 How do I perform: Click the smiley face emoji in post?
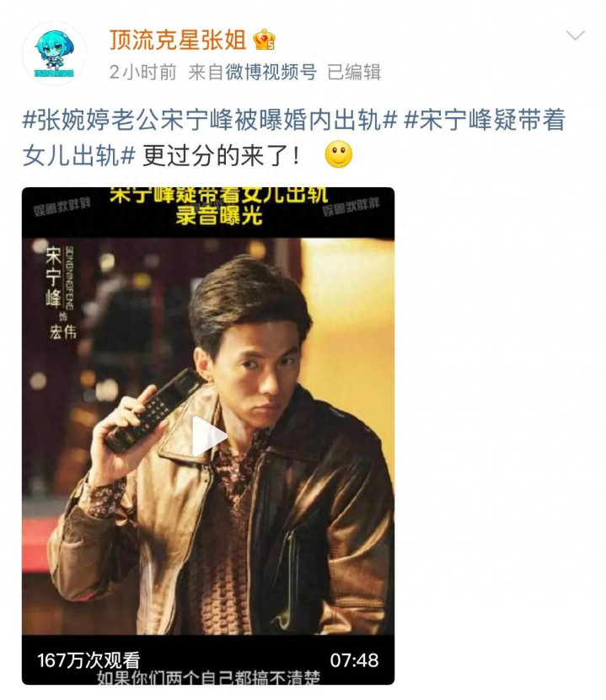click(339, 154)
